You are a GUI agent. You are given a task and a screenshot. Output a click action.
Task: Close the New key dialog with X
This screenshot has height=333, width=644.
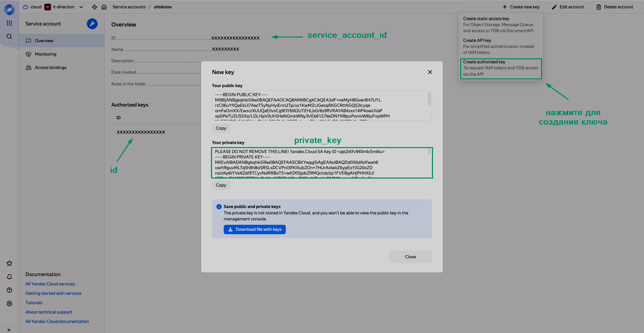tap(430, 72)
